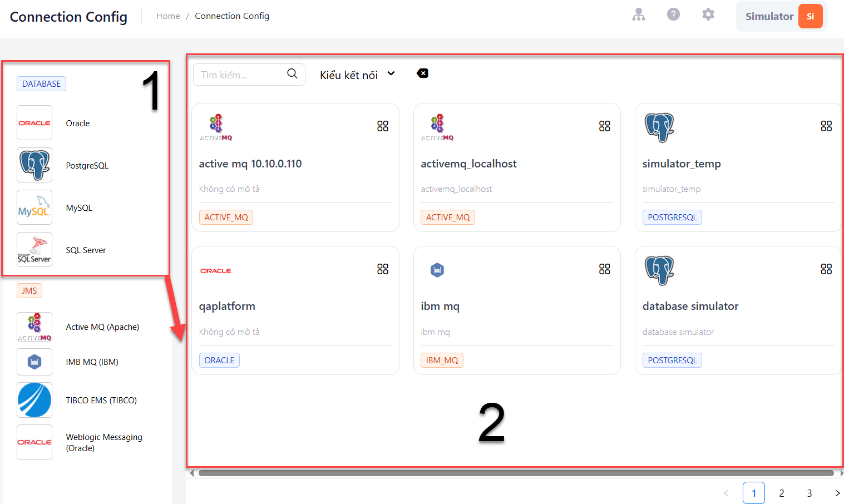Viewport: 844px width, 504px height.
Task: Click the JMS category tag
Action: (x=29, y=290)
